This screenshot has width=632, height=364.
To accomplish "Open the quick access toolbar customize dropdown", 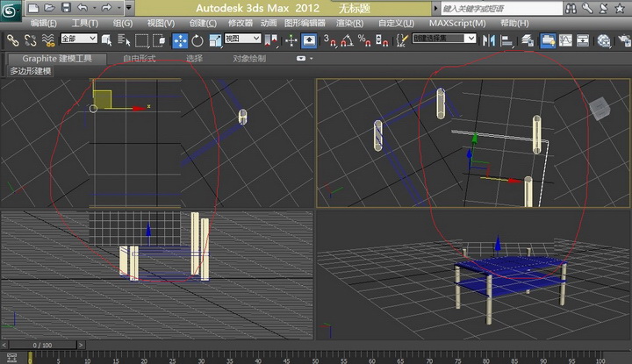I will click(x=128, y=8).
